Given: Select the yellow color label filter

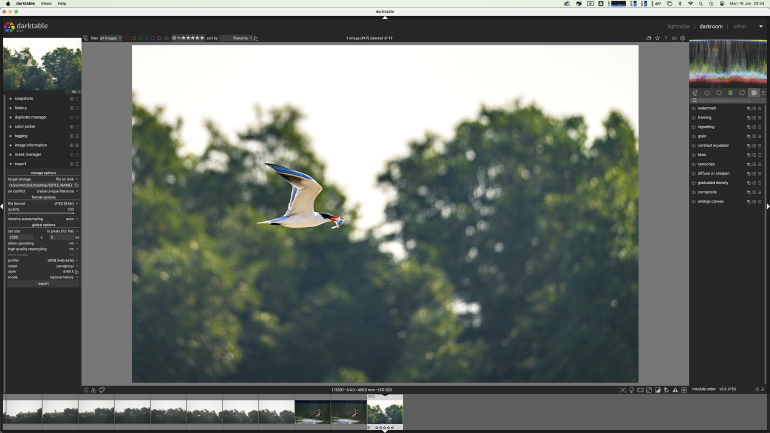Looking at the screenshot, I should pos(134,38).
